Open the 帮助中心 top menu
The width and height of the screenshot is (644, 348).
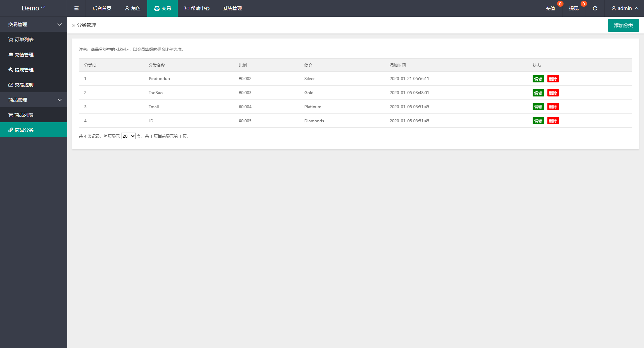(x=197, y=8)
